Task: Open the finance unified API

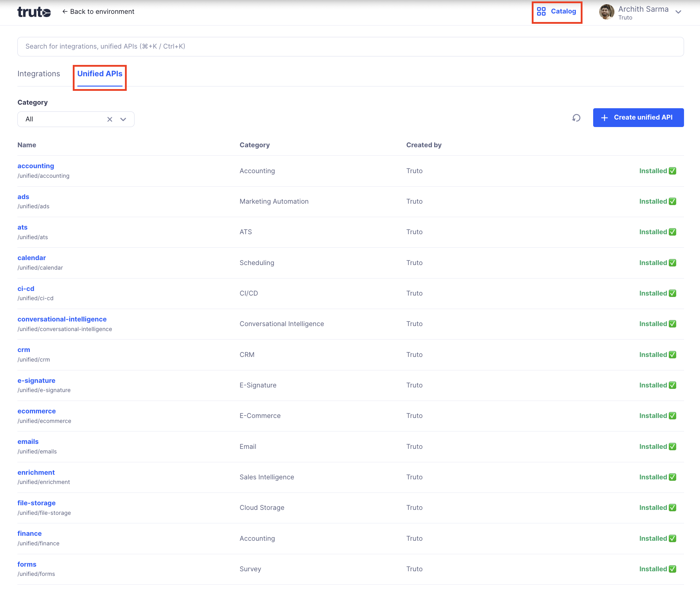Action: [29, 534]
